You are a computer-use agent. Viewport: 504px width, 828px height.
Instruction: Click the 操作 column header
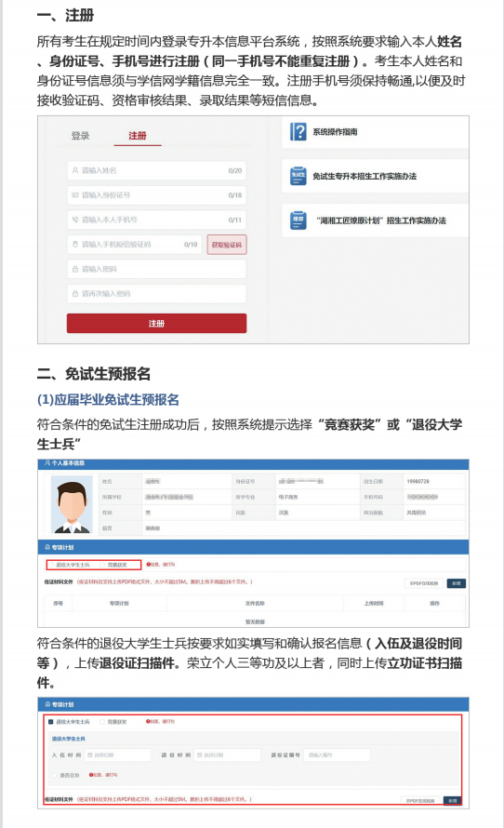(x=435, y=603)
